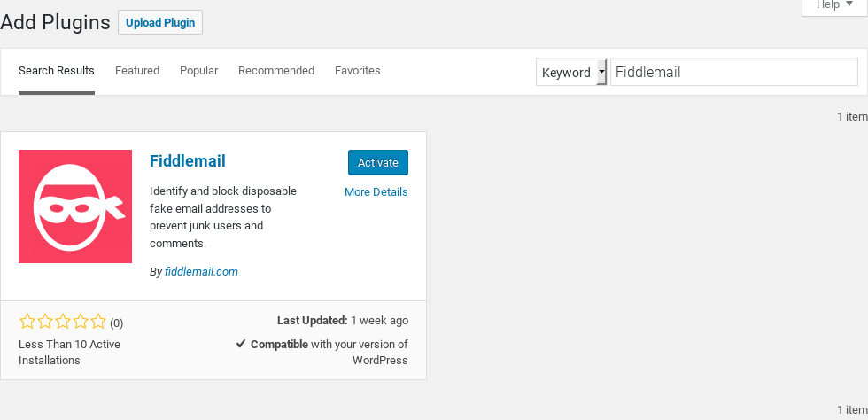Open the Fiddlemail plugin title link
Screen dimensions: 868x420
pos(188,160)
